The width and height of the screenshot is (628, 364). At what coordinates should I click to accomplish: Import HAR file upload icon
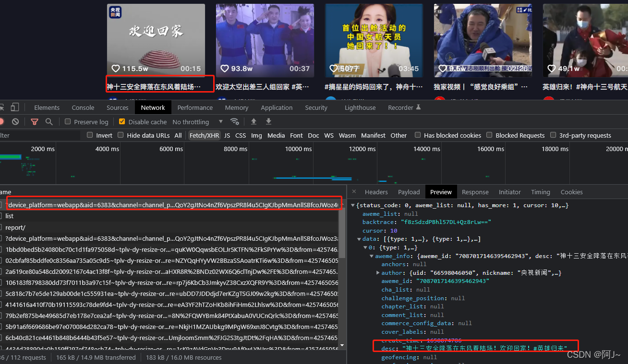254,122
